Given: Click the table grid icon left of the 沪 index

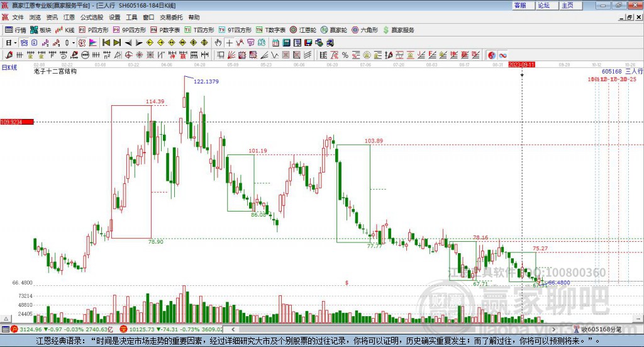Looking at the screenshot, I should [x=5, y=329].
